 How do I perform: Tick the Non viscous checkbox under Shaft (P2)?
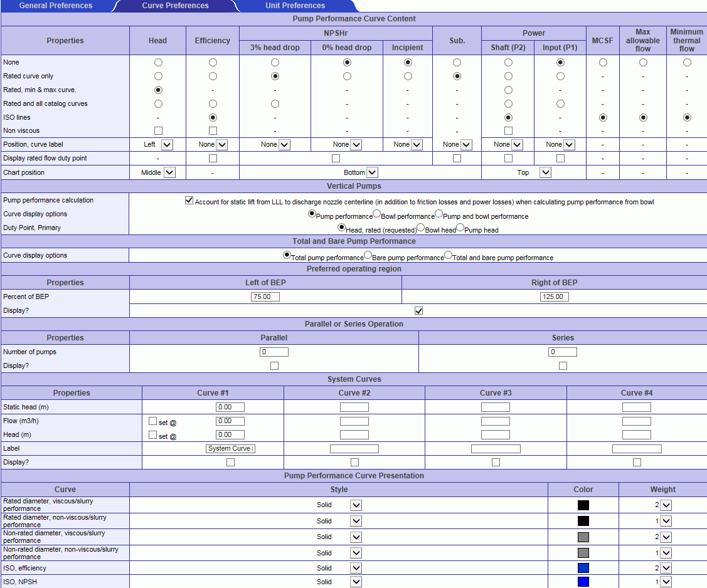point(508,130)
